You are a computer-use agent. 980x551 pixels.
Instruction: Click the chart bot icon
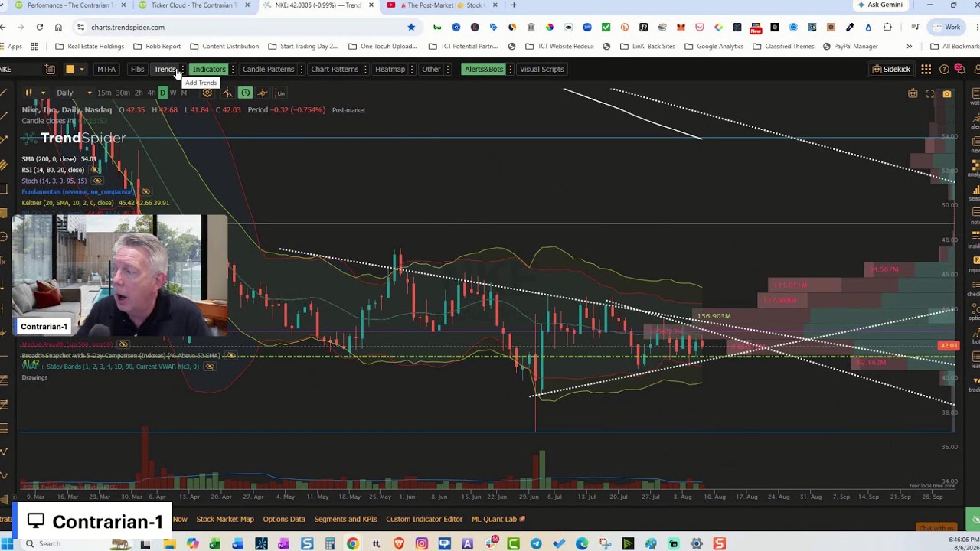click(913, 93)
